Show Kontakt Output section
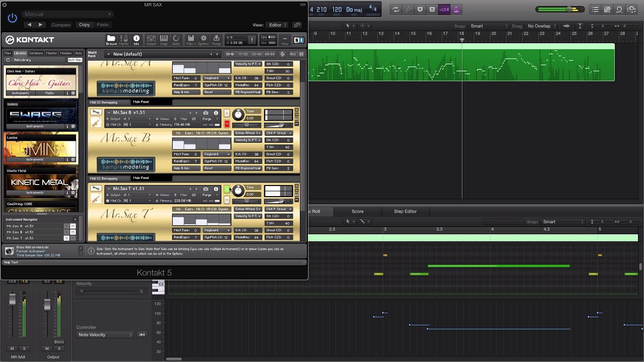 coord(151,40)
